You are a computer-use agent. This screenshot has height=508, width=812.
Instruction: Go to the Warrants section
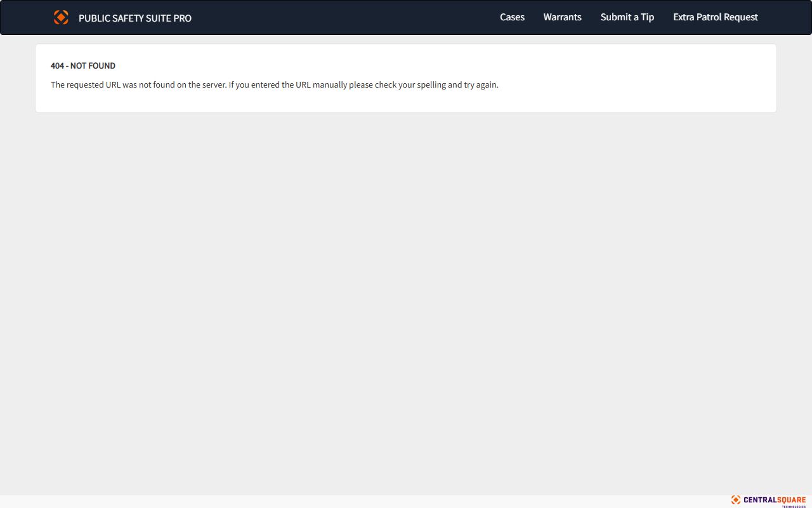coord(562,17)
